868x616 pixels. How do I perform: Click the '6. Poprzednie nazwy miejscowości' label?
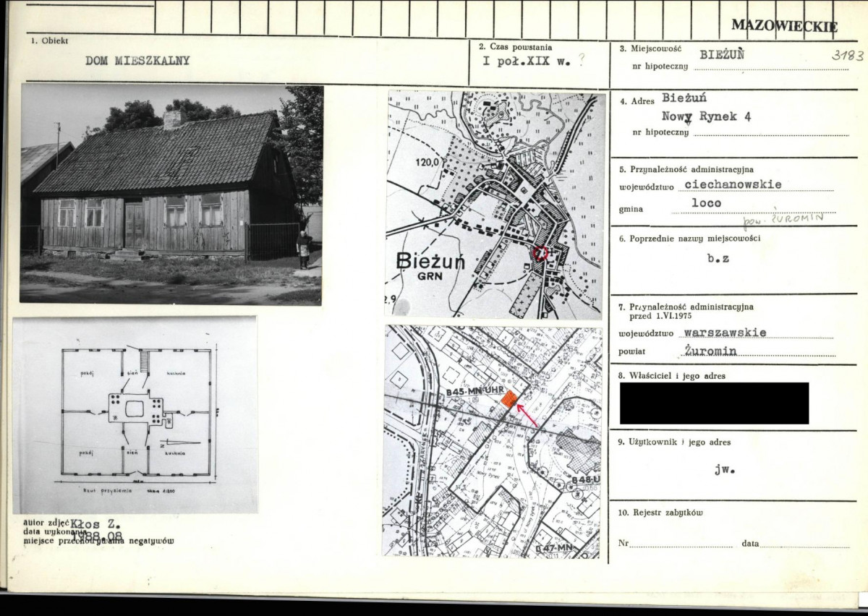(x=689, y=239)
